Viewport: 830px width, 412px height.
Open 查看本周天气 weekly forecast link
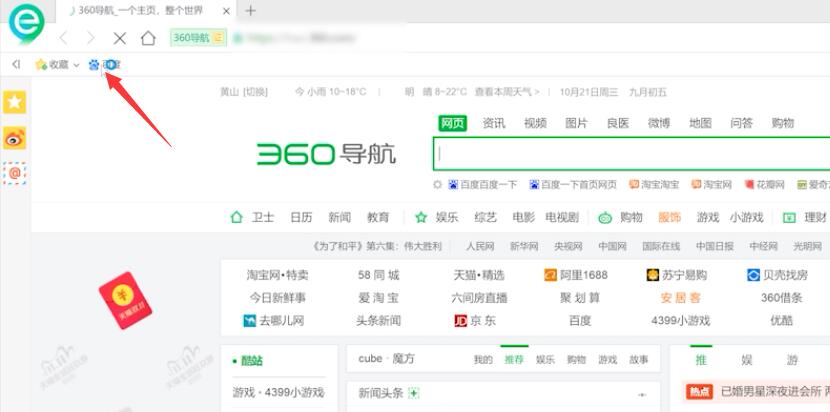[507, 92]
